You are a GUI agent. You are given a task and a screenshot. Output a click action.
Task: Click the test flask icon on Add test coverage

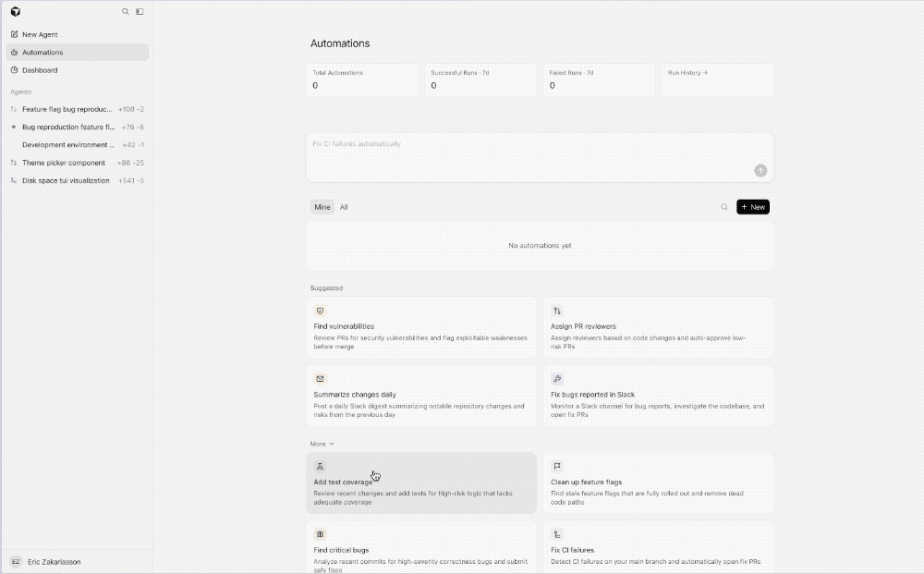320,467
